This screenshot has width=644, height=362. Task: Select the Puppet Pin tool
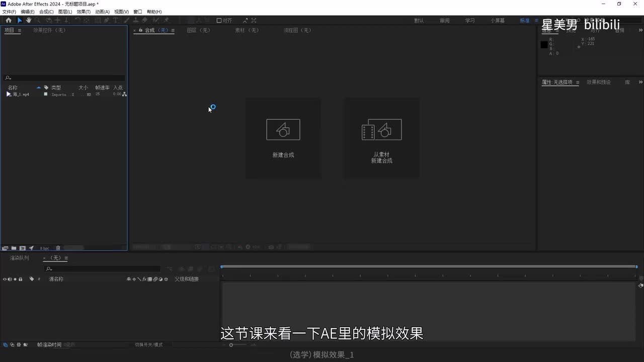click(x=166, y=20)
